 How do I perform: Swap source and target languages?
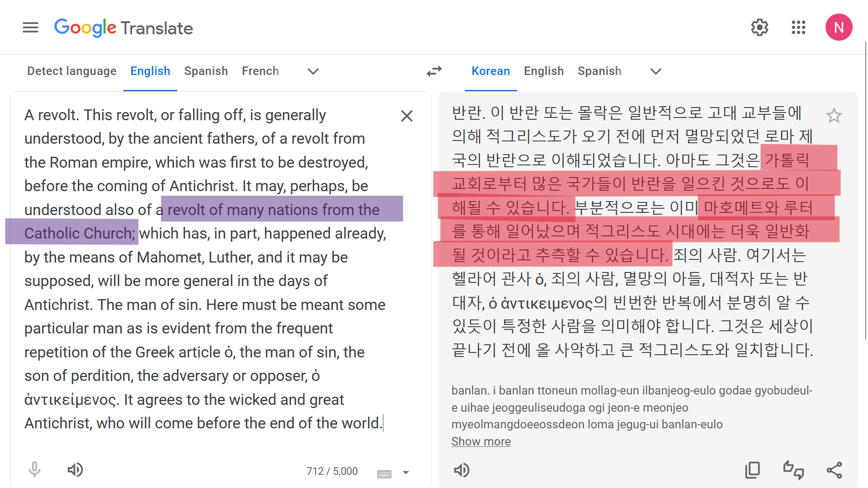[x=434, y=71]
